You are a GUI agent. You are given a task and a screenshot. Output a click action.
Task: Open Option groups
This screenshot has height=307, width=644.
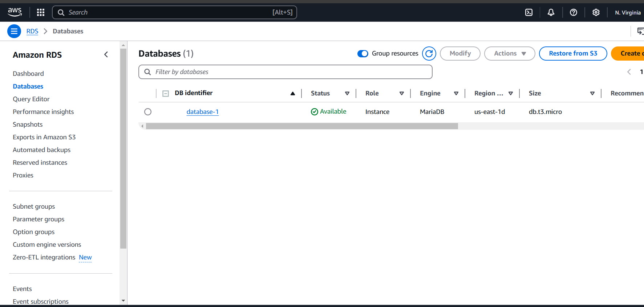34,232
